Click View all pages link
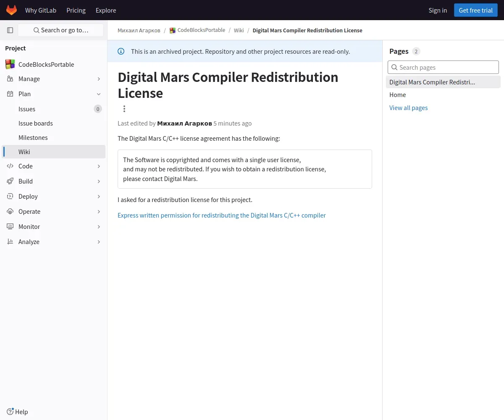 click(408, 108)
